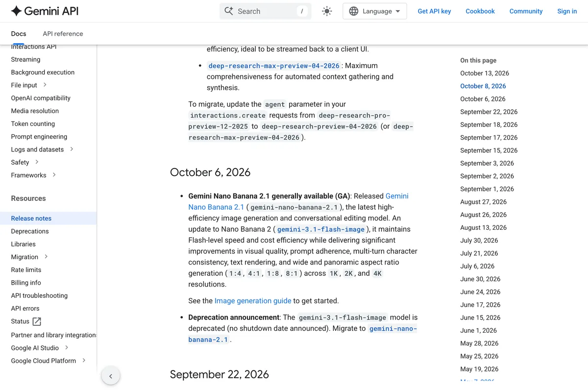Jump to June 24, 2026 entry
This screenshot has height=392, width=588.
point(480,292)
